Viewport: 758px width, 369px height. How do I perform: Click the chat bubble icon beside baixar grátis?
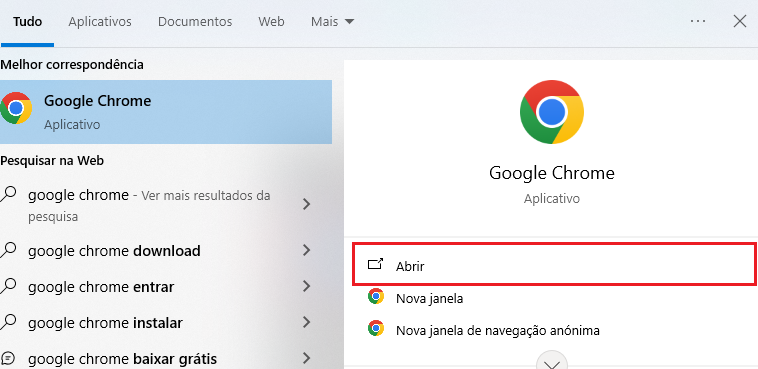tap(8, 359)
